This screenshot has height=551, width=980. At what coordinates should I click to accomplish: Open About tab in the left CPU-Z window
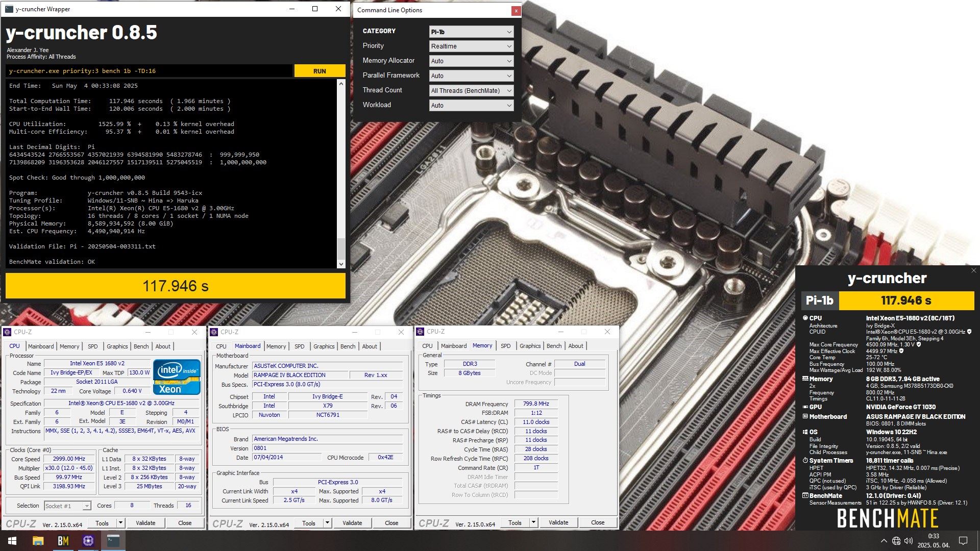pyautogui.click(x=163, y=346)
